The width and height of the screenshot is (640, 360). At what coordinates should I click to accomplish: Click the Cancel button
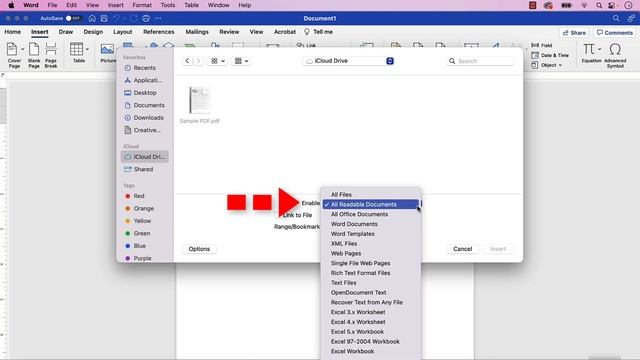coord(462,249)
